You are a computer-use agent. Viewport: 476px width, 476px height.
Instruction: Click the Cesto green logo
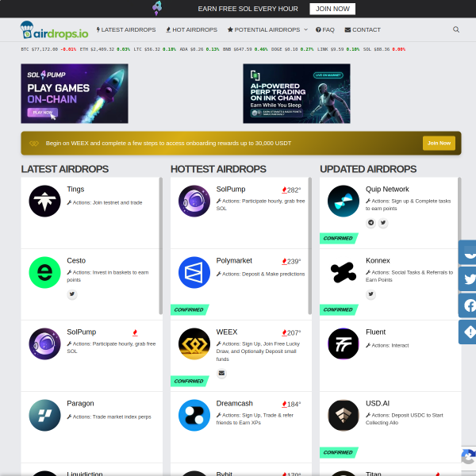click(44, 272)
